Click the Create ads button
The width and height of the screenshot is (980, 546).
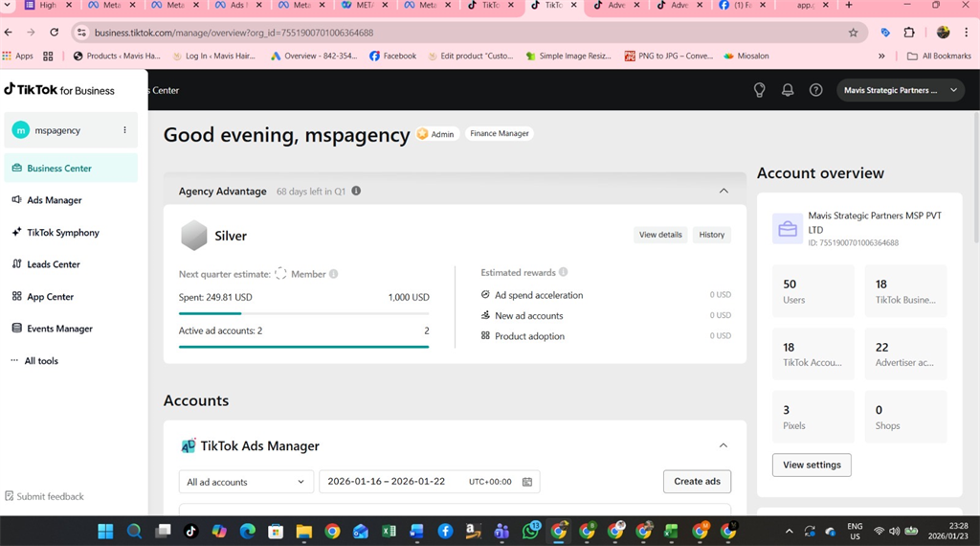click(697, 481)
